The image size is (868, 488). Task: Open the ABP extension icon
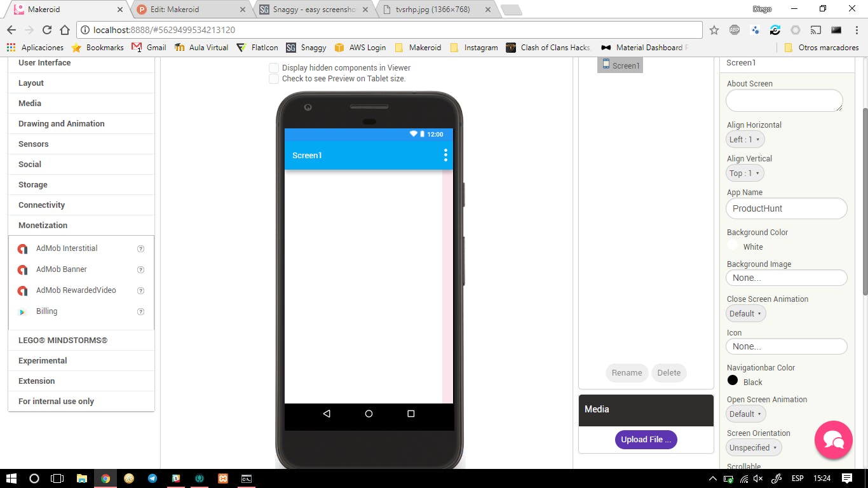coord(735,30)
